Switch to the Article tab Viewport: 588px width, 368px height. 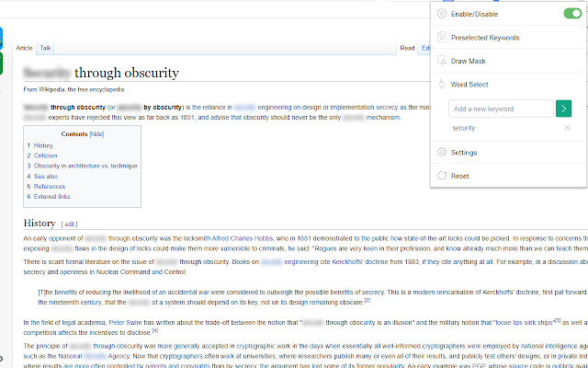click(x=25, y=48)
